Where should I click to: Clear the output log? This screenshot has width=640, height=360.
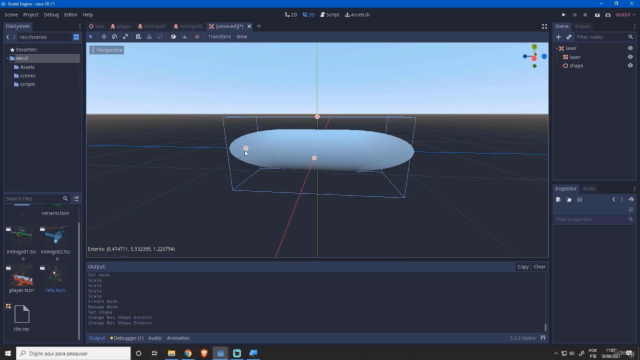tap(540, 267)
